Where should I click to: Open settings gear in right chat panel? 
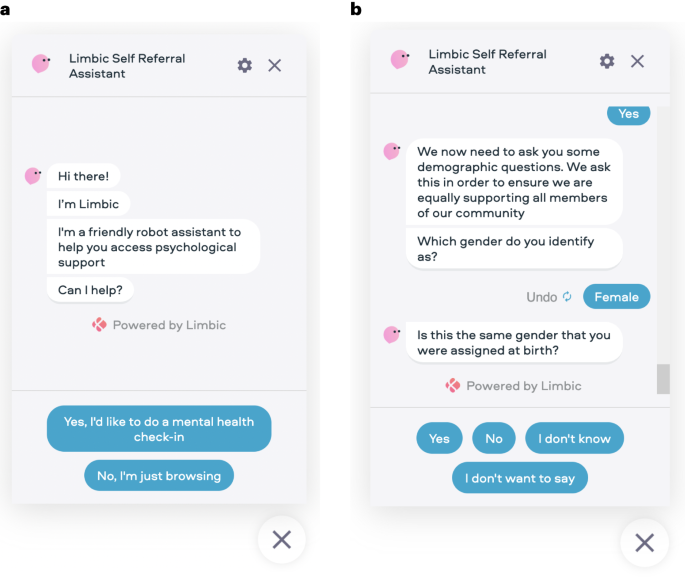[x=607, y=61]
